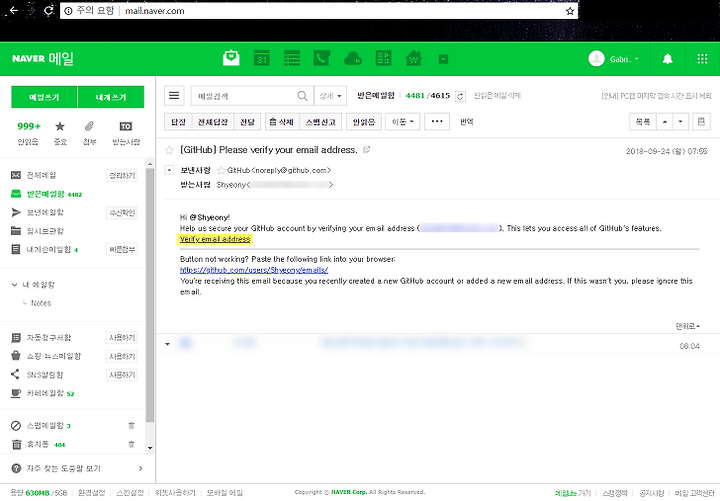Empty trash with icon beside 휴지통
This screenshot has height=501, width=720.
pos(131,444)
